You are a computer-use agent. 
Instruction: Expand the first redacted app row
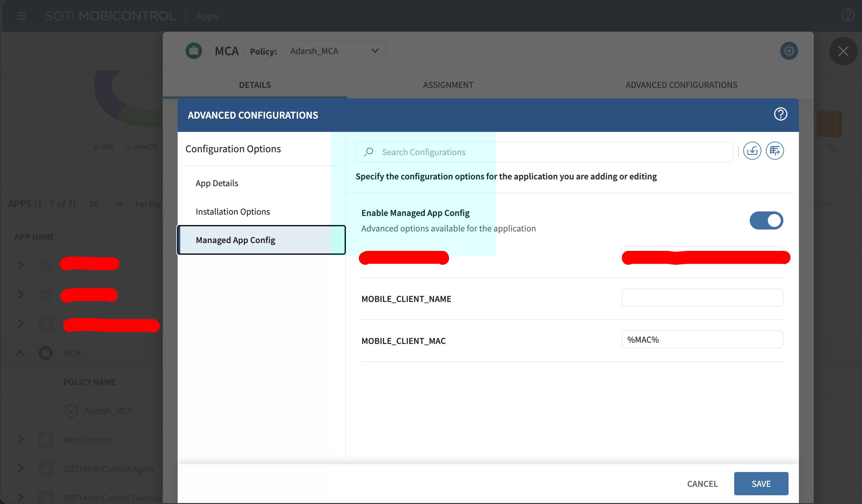point(20,265)
